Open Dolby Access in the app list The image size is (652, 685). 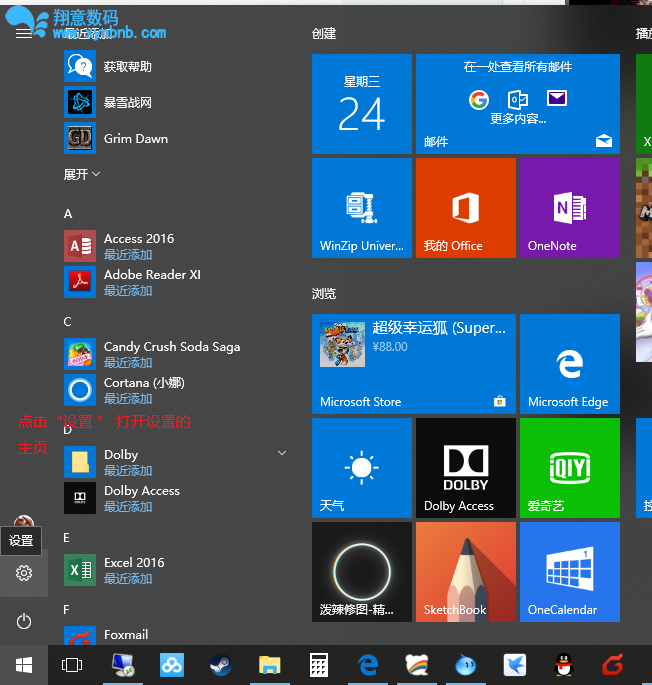tap(175, 498)
